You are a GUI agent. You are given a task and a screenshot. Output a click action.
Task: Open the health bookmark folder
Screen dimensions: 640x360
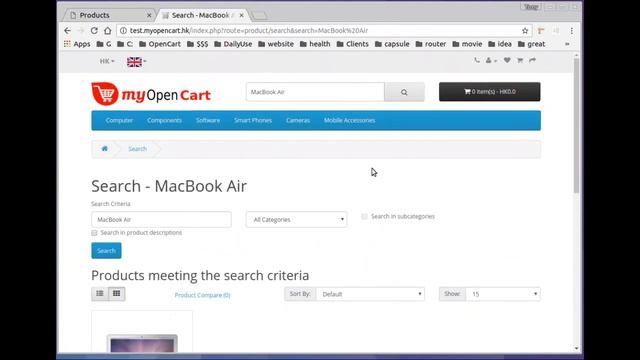pyautogui.click(x=315, y=44)
